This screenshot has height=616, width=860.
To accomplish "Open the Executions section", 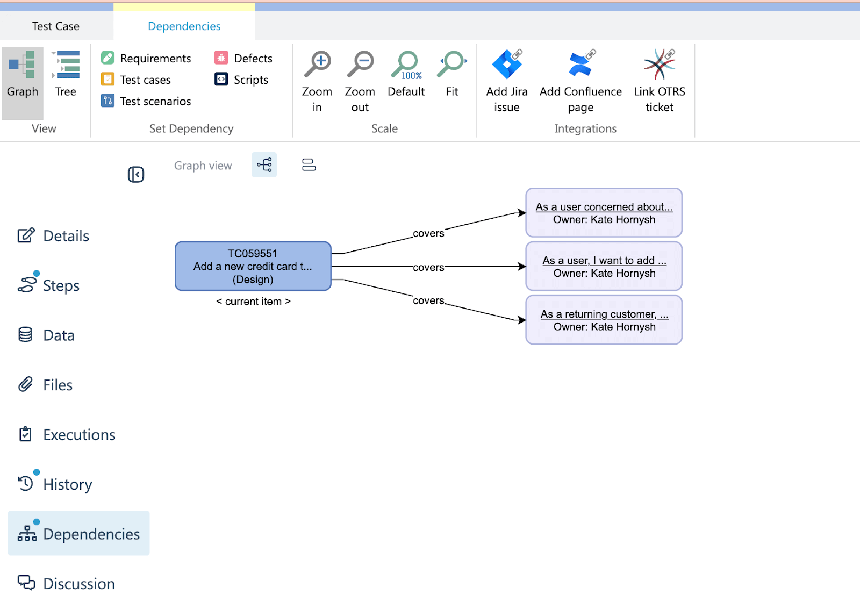I will (x=78, y=434).
